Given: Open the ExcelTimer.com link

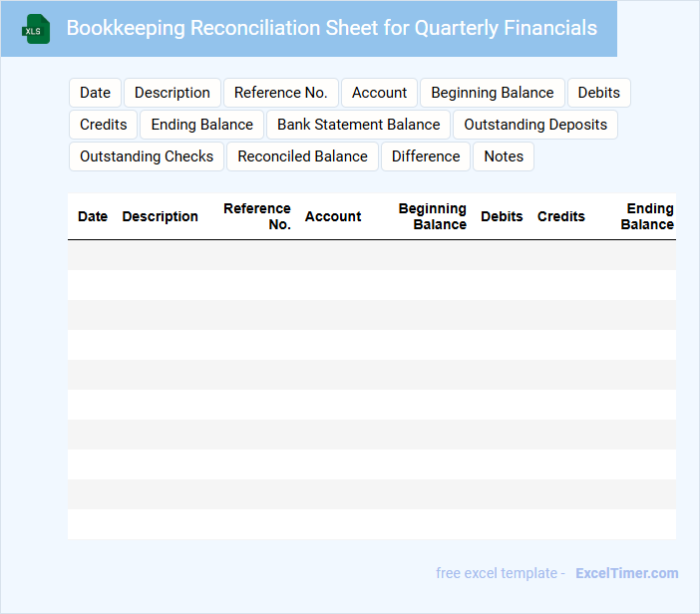Looking at the screenshot, I should coord(626,573).
